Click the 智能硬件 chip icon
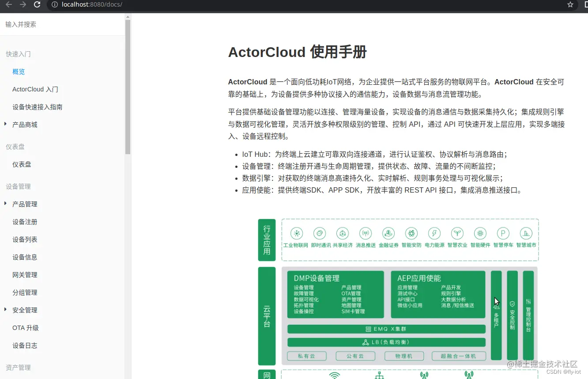588x379 pixels. [480, 233]
